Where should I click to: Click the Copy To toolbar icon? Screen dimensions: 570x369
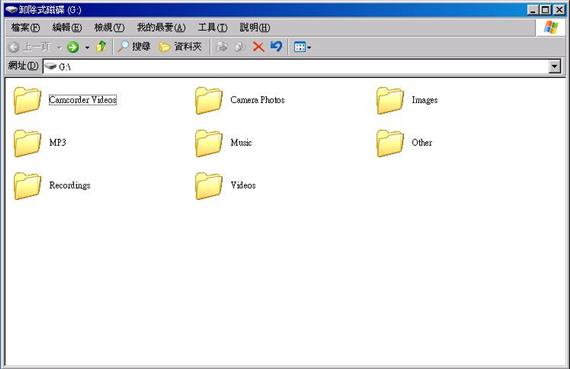pos(239,47)
